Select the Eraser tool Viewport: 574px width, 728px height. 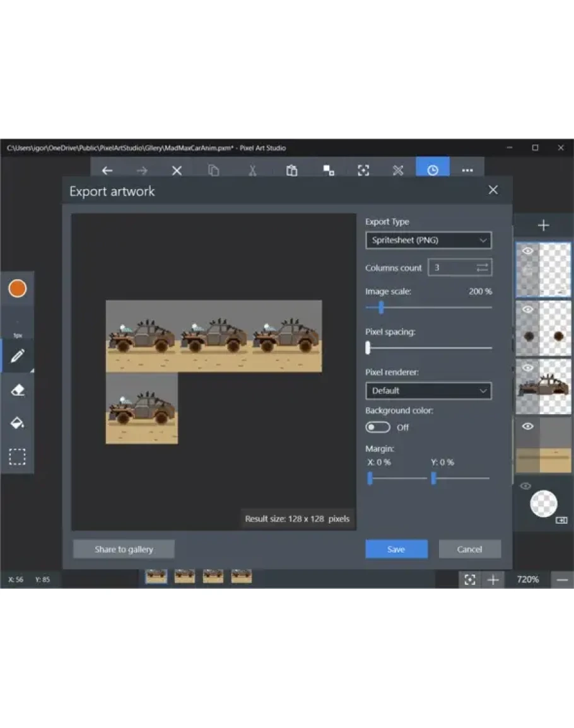[17, 390]
